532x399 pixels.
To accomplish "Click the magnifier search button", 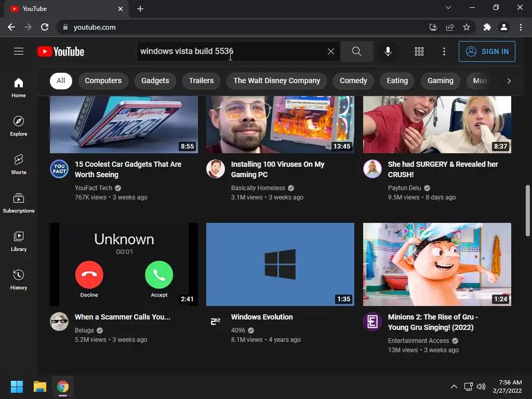I will 356,51.
